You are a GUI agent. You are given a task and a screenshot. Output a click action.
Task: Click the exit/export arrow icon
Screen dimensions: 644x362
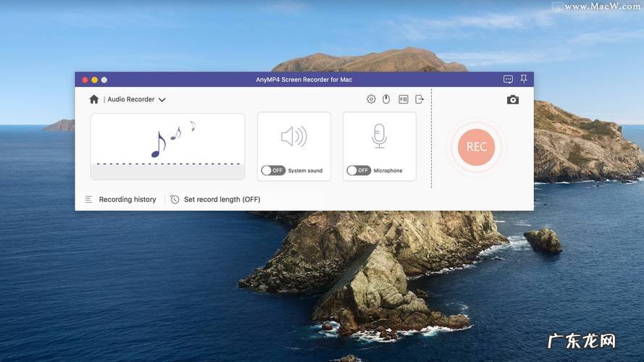[x=419, y=99]
